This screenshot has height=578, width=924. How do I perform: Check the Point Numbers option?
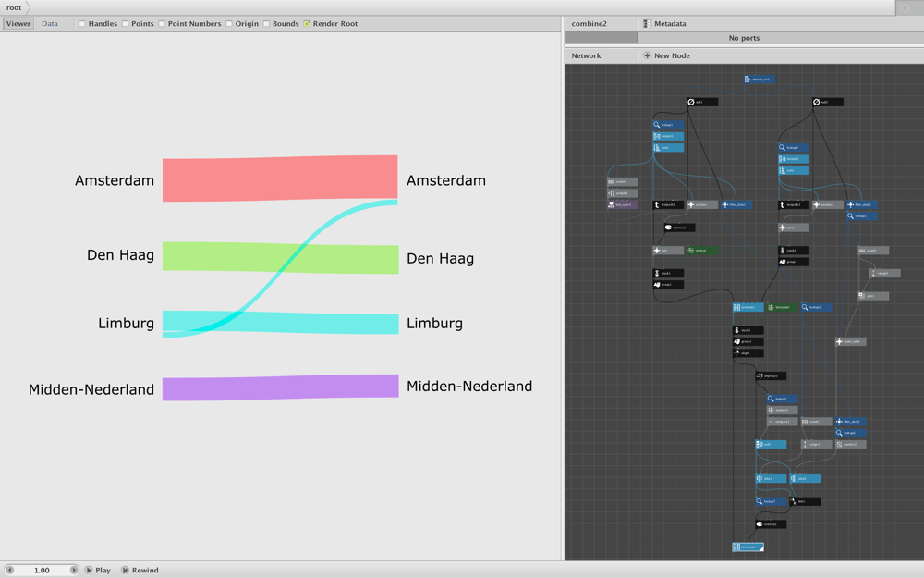click(x=162, y=24)
